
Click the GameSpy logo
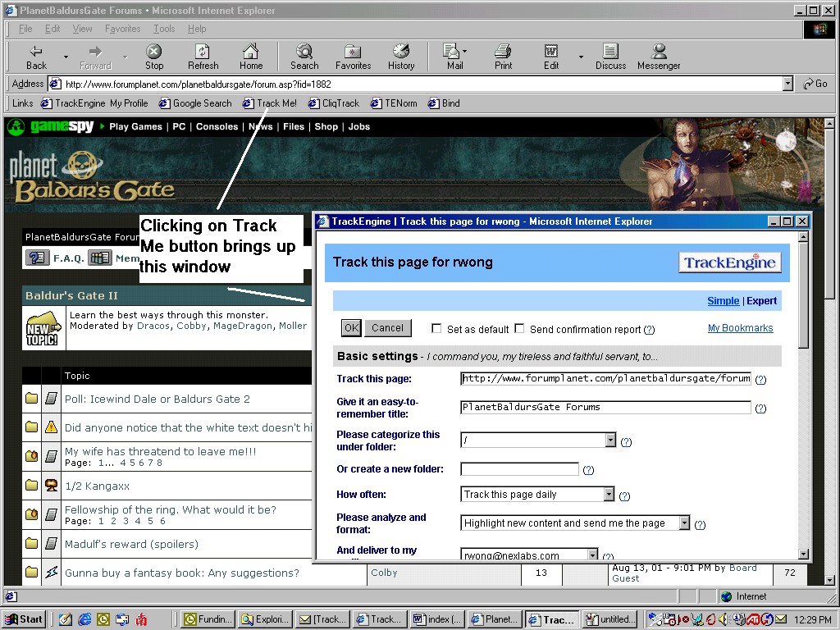[51, 127]
